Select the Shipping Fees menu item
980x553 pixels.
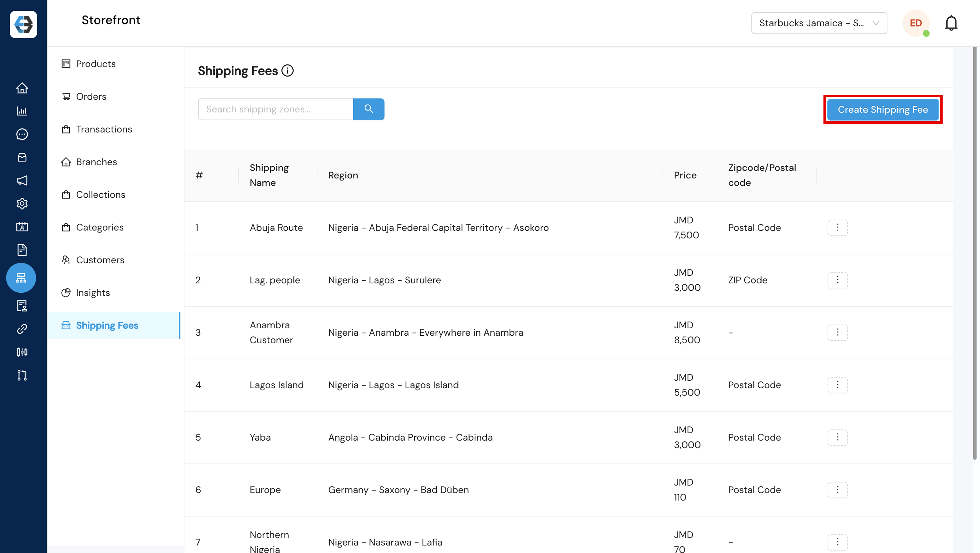click(114, 326)
